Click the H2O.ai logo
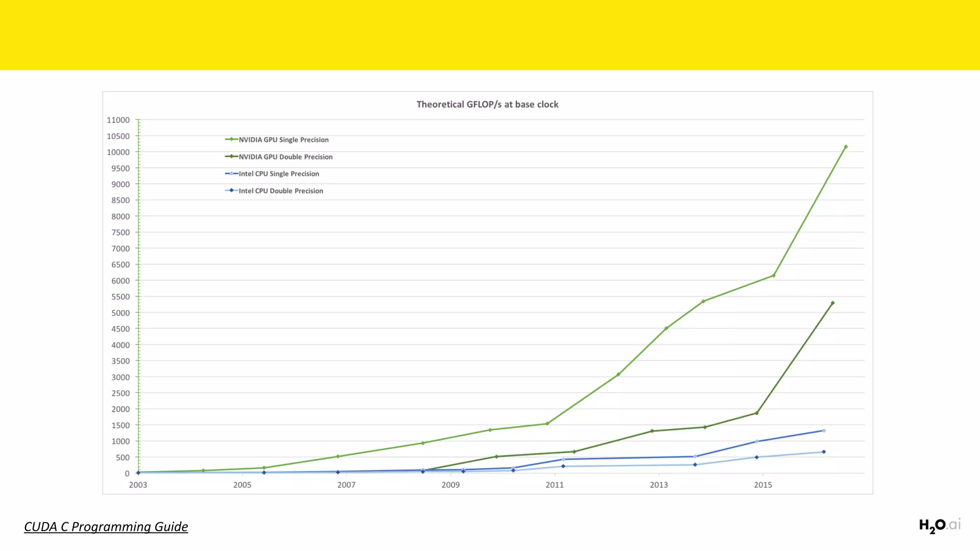 tap(939, 525)
